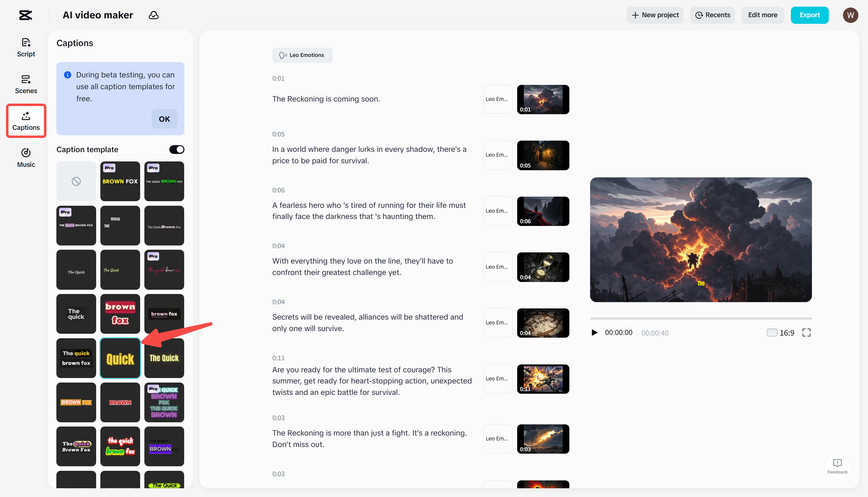Open Recents
868x497 pixels.
click(712, 15)
